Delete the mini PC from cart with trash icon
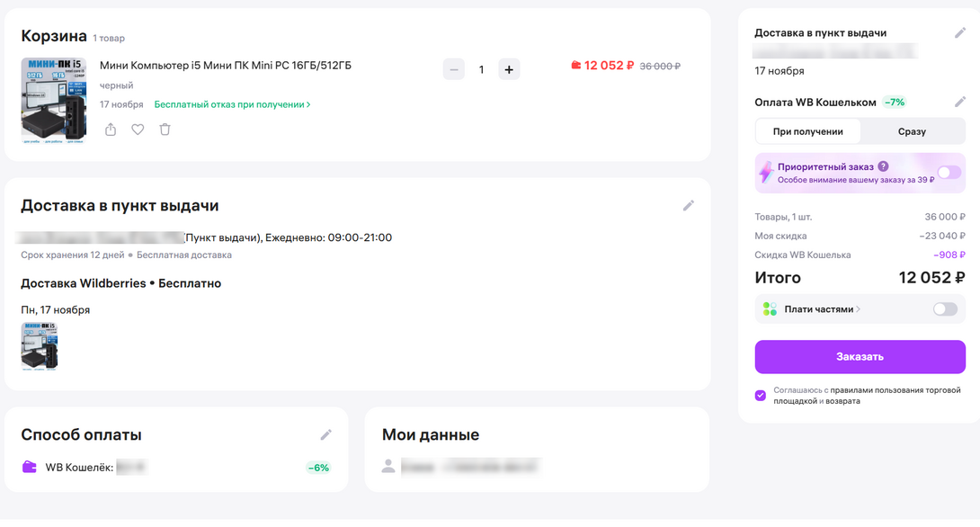 (165, 130)
